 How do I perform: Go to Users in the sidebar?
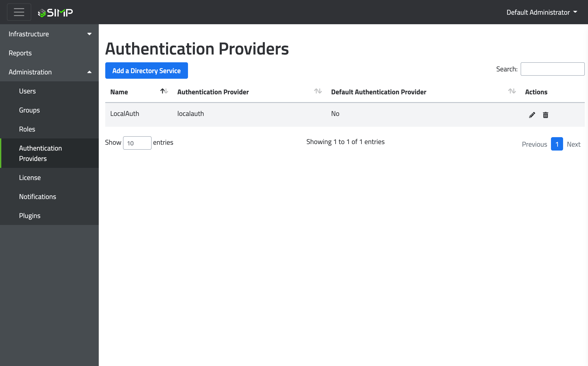(27, 91)
